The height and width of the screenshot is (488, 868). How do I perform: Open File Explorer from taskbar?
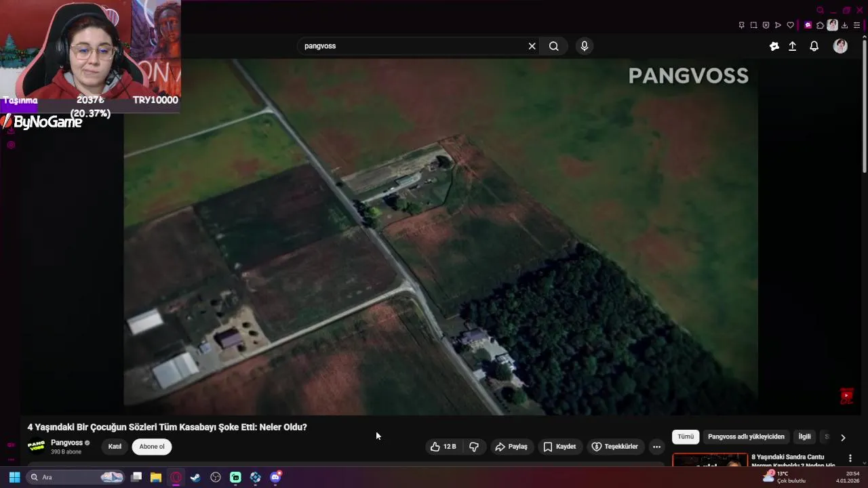click(x=156, y=477)
